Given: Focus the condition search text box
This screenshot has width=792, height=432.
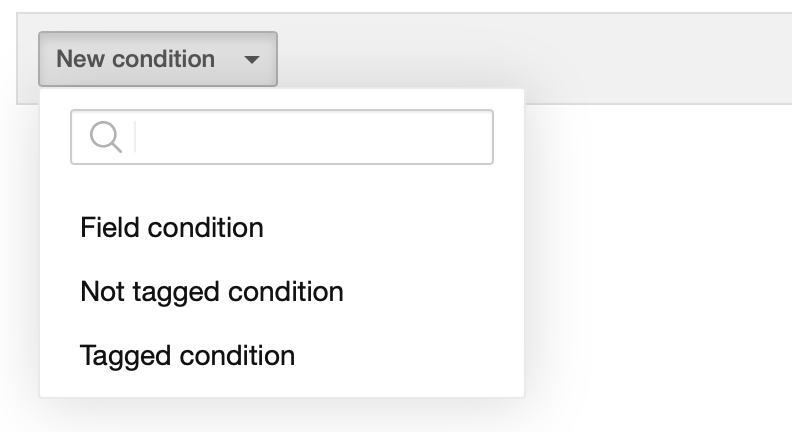Looking at the screenshot, I should 282,137.
